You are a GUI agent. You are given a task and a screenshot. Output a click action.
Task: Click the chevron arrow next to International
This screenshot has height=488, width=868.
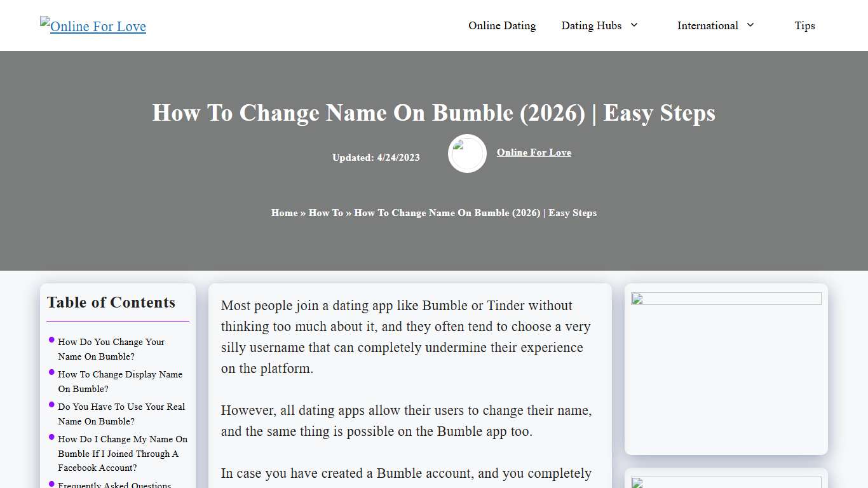(750, 25)
